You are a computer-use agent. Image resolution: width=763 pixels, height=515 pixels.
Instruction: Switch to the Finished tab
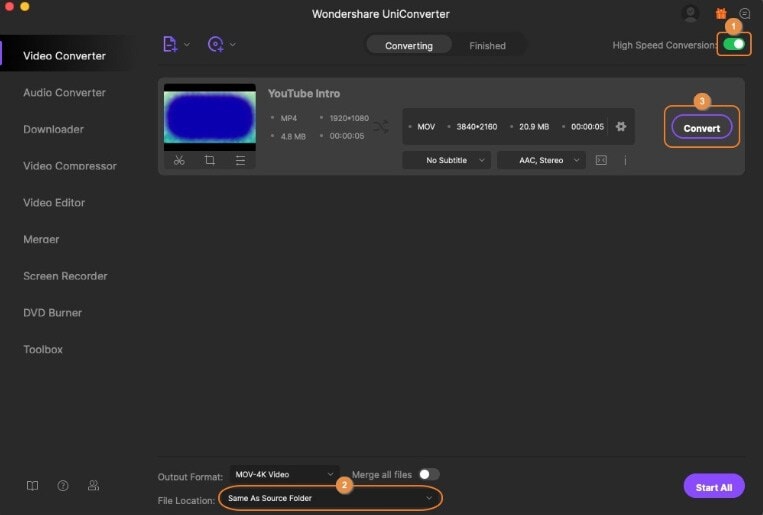pyautogui.click(x=487, y=46)
